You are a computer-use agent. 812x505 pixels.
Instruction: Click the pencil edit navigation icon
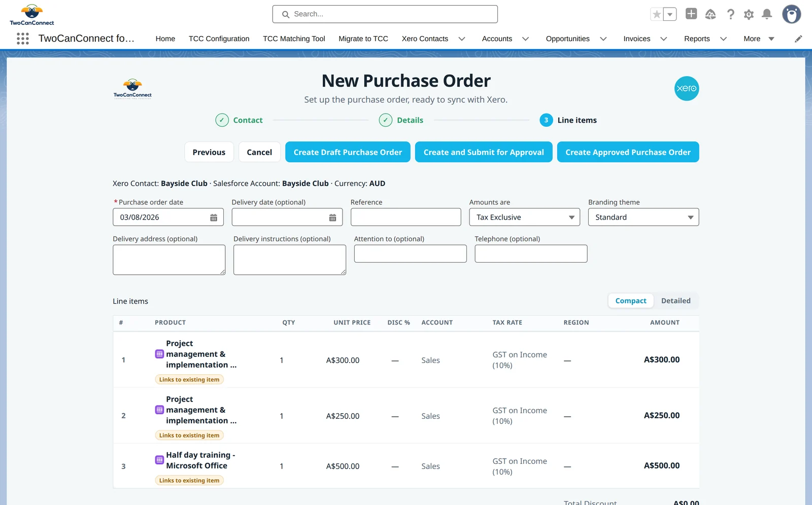(798, 39)
